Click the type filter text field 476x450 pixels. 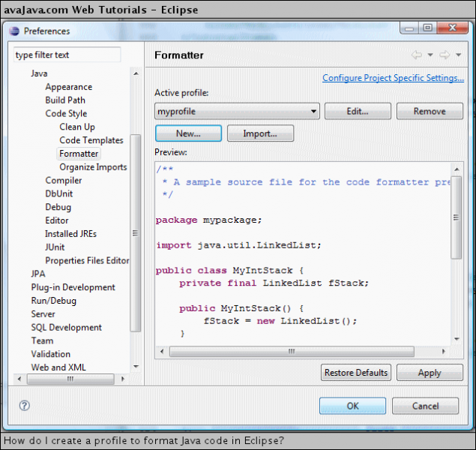67,55
